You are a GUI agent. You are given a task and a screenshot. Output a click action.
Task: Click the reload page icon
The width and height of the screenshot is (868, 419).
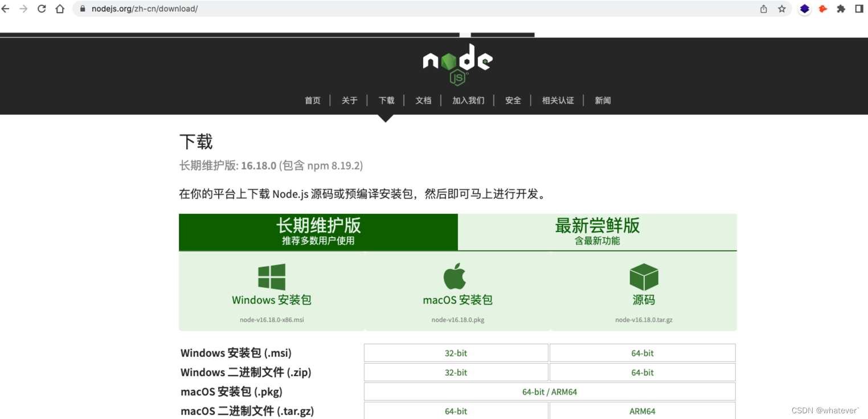point(41,9)
